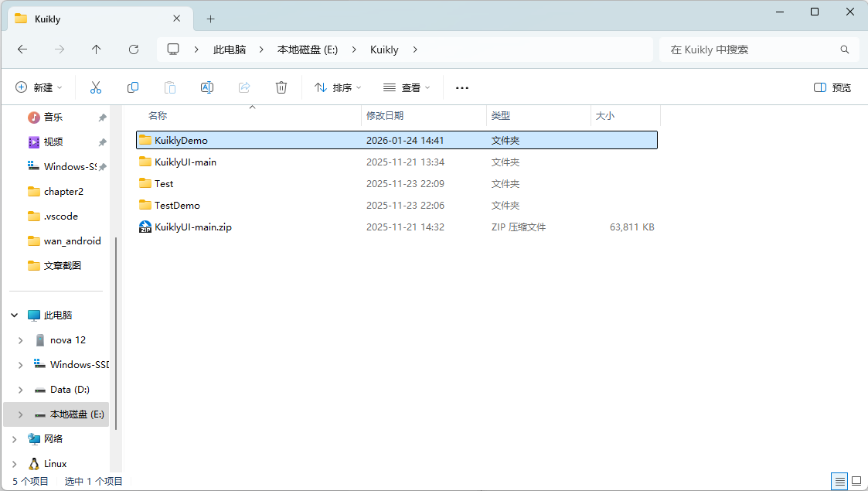Go back with the left arrow
The image size is (868, 491).
22,49
